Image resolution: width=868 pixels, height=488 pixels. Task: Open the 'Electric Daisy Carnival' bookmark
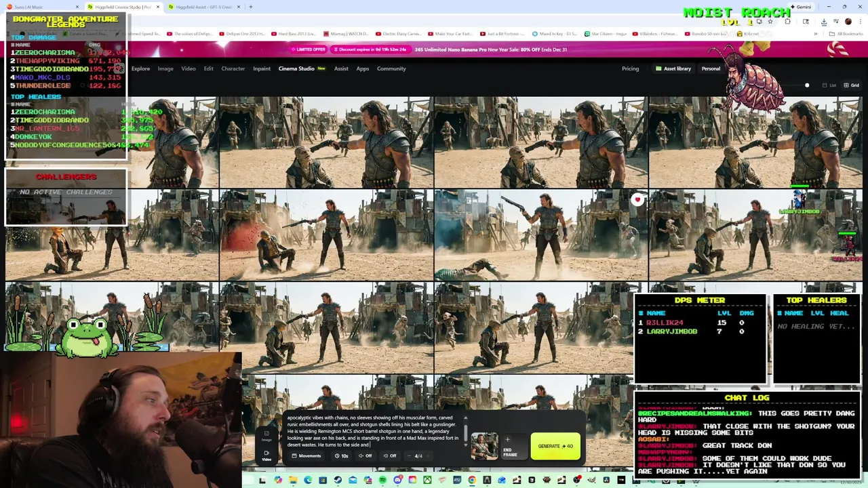pos(399,34)
